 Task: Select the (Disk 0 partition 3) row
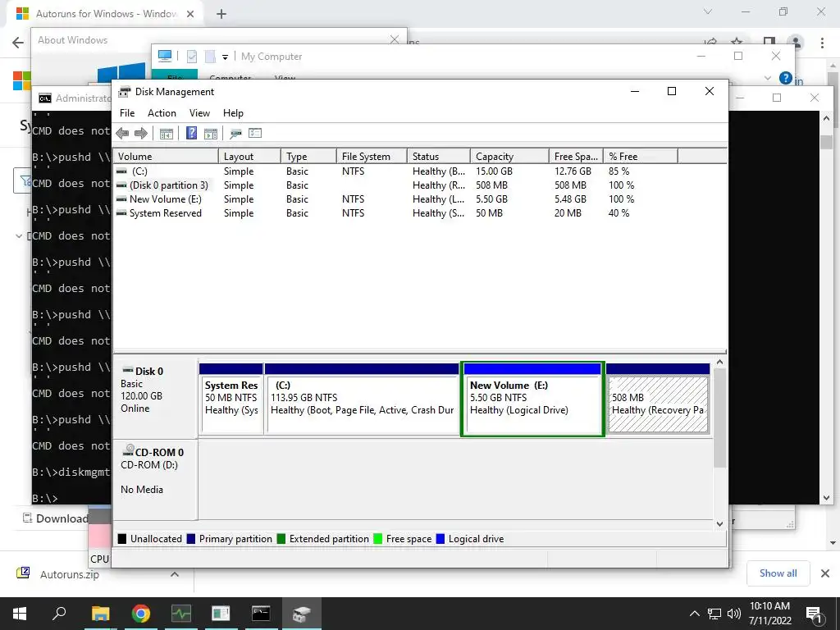421,185
